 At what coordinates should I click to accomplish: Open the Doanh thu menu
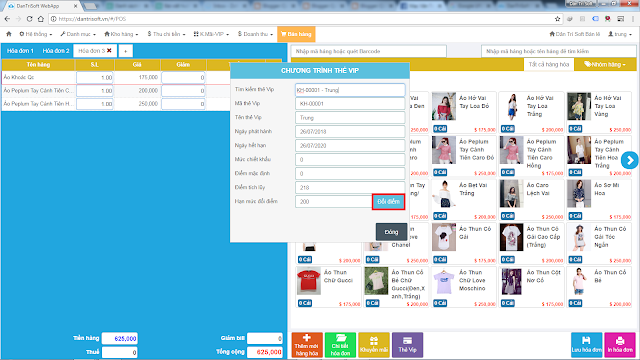coord(255,34)
